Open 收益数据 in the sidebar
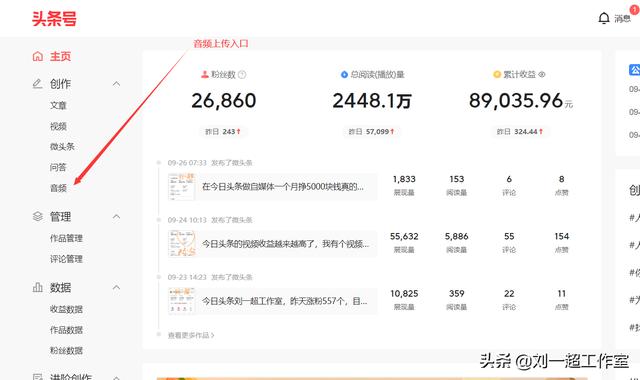Viewport: 640px width, 380px height. coord(66,309)
